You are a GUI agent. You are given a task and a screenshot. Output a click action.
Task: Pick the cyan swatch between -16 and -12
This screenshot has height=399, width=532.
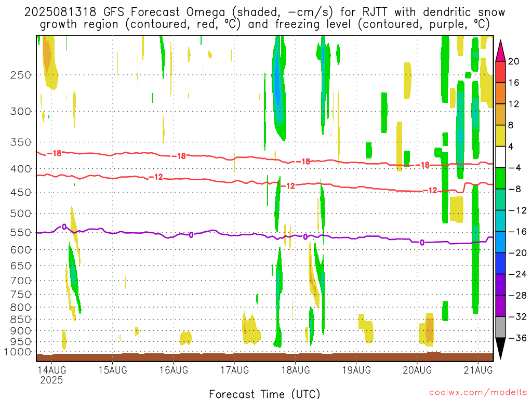tap(500, 221)
